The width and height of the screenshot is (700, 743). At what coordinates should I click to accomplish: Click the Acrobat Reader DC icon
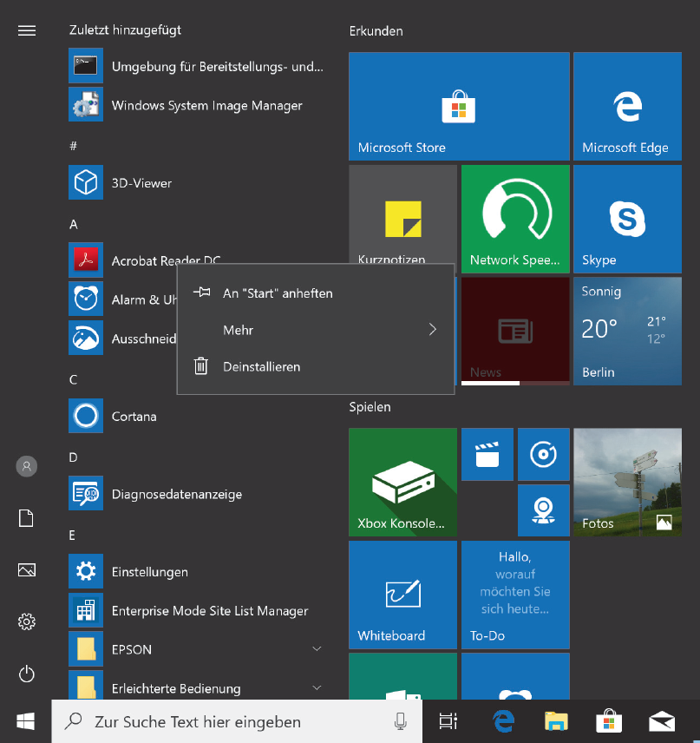(x=86, y=260)
